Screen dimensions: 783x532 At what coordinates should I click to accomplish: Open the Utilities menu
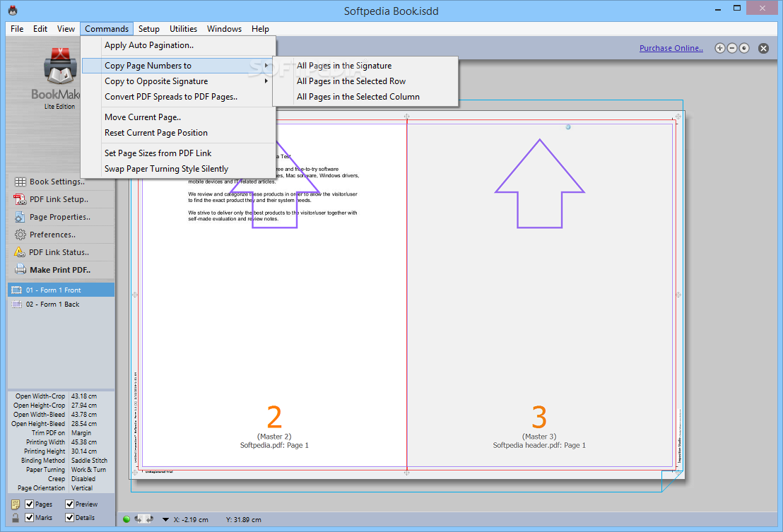pos(183,28)
